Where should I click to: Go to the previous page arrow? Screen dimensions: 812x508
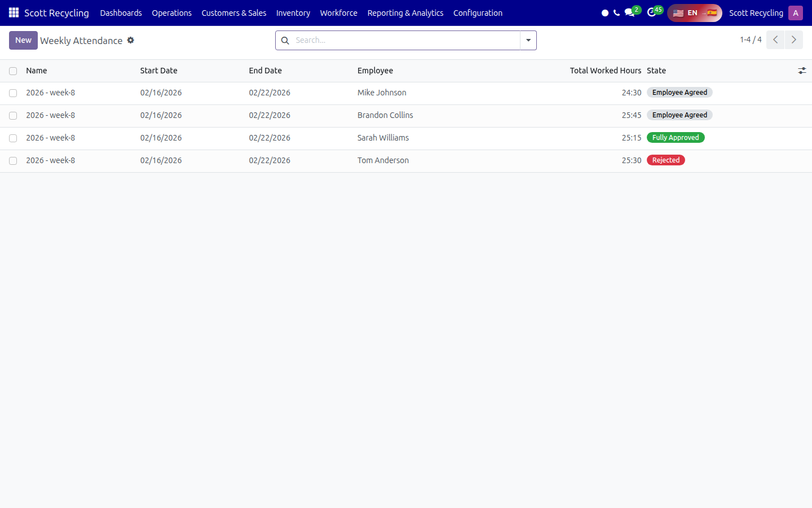click(775, 40)
